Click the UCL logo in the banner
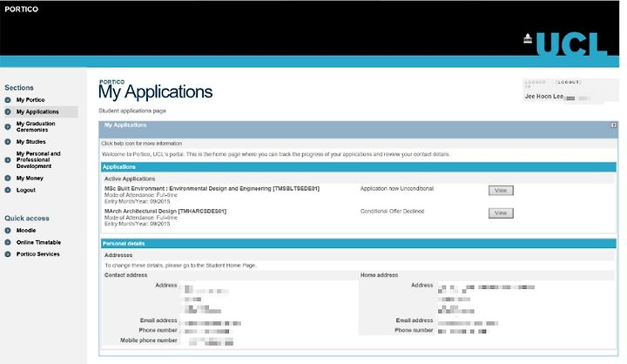Image resolution: width=627 pixels, height=364 pixels. [x=566, y=44]
